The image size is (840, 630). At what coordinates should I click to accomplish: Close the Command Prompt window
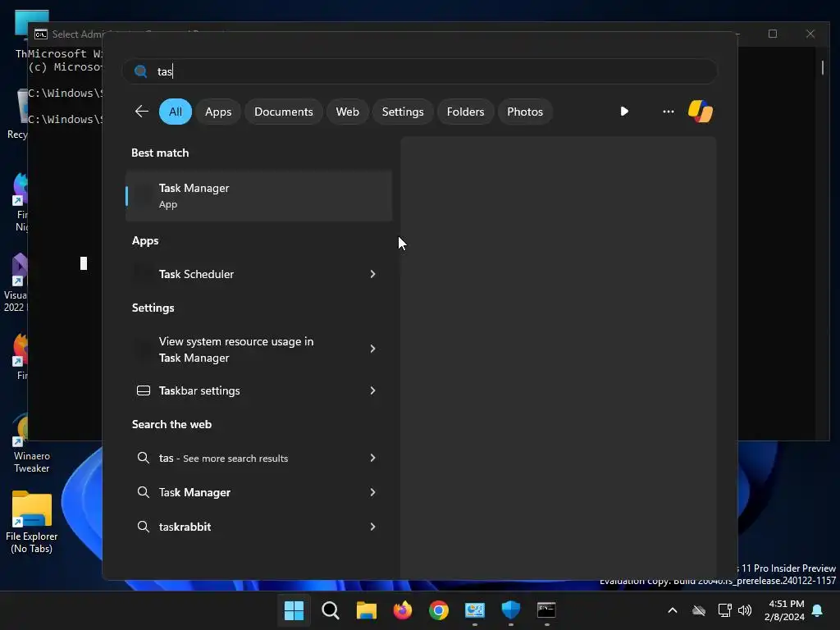810,34
